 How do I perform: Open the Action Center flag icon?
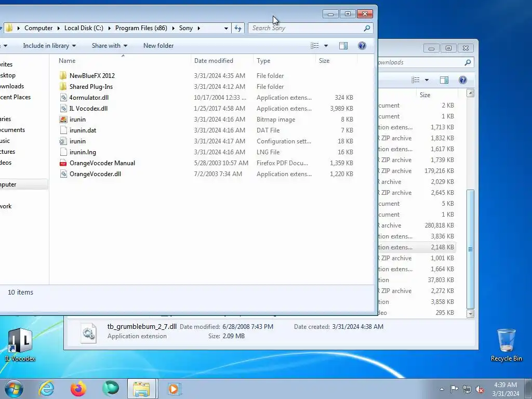[454, 389]
